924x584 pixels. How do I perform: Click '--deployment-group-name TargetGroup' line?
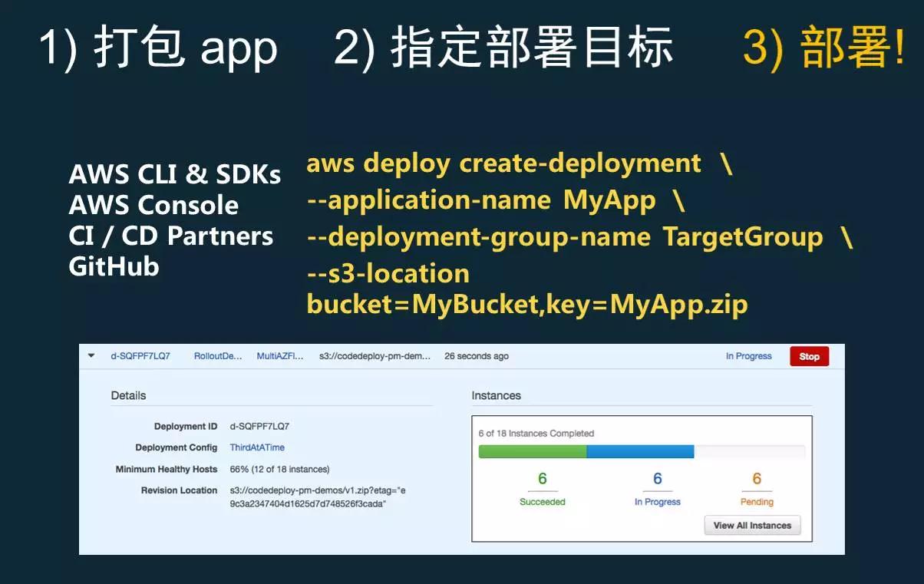pos(579,237)
